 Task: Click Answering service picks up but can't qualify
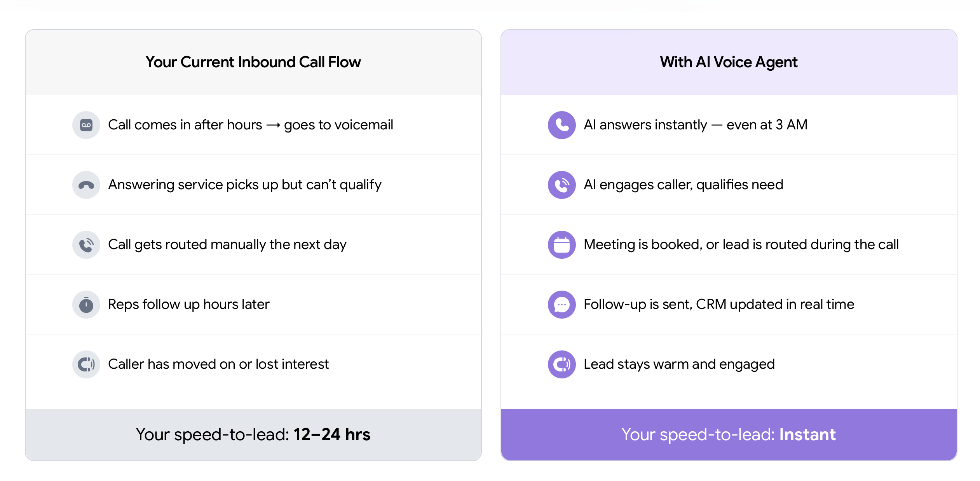pos(244,185)
